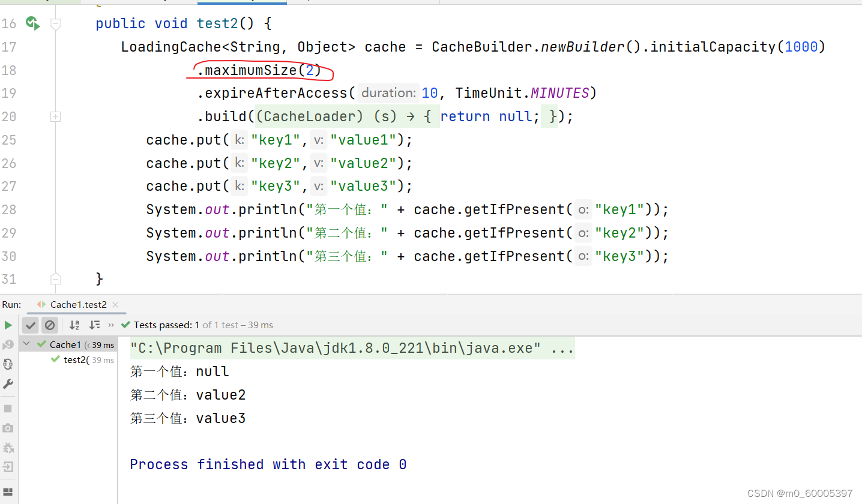
Task: Toggle the Show Passed tests filter
Action: 30,325
